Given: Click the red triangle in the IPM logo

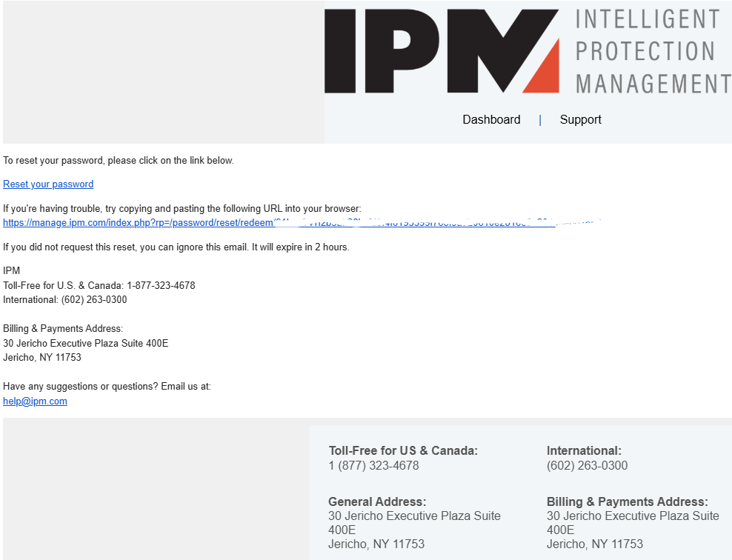Looking at the screenshot, I should 545,73.
